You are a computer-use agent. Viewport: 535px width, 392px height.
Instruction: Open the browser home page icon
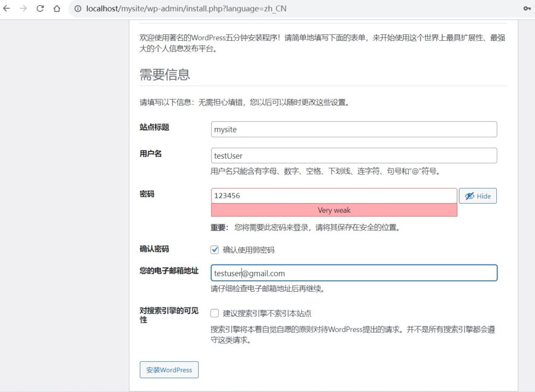[x=56, y=8]
